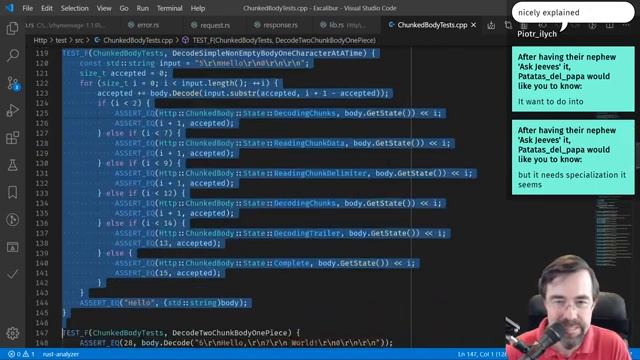Screen dimensions: 640x360
Task: Open the Help menu
Action: 198,8
